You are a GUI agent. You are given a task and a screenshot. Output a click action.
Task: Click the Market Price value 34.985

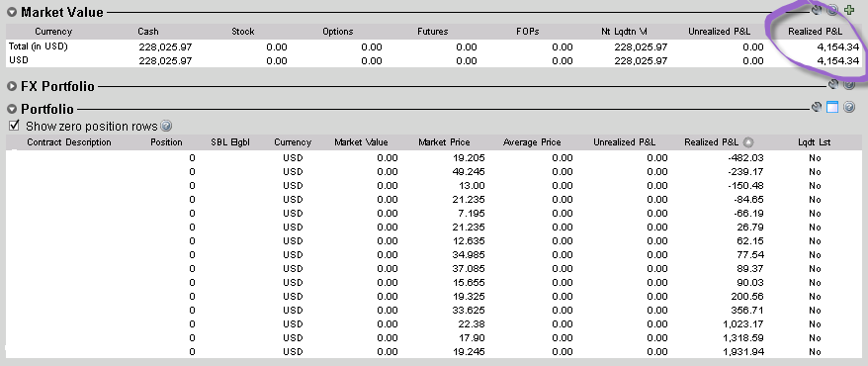(469, 254)
